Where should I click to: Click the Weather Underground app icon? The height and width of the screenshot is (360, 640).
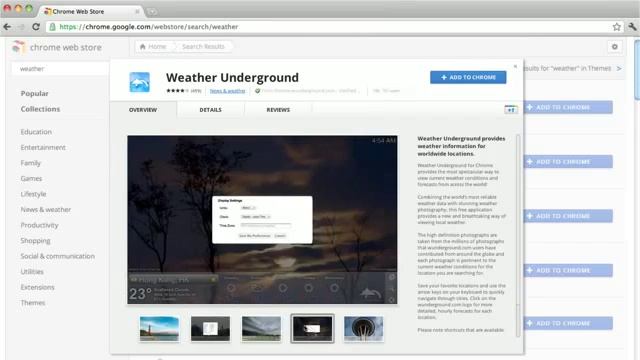click(x=140, y=82)
